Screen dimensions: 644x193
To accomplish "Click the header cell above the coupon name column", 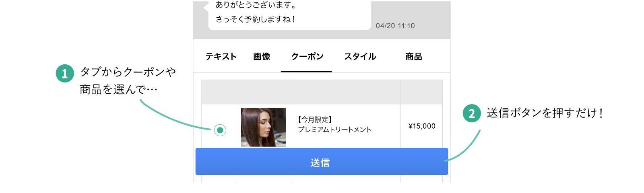I will [346, 92].
